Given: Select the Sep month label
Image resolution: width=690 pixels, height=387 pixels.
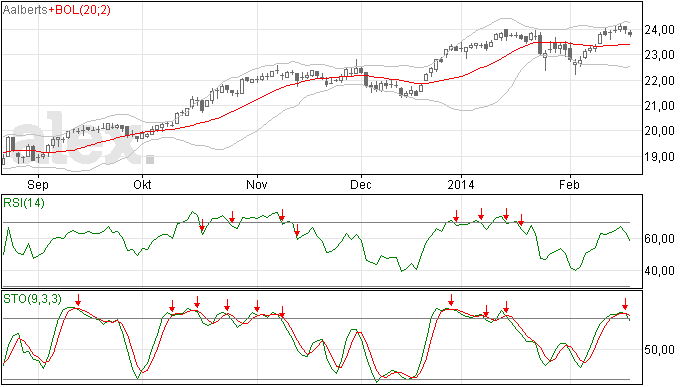Looking at the screenshot, I should point(38,185).
